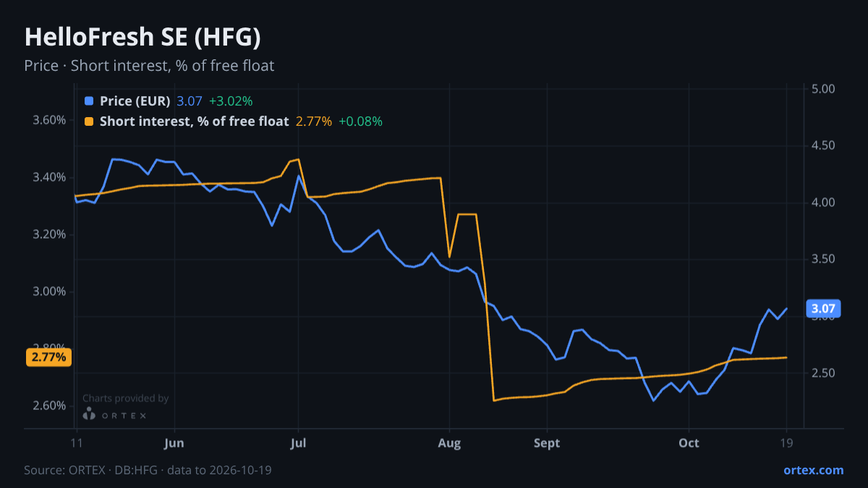This screenshot has width=868, height=488.
Task: Open the ortex.com link
Action: (813, 470)
